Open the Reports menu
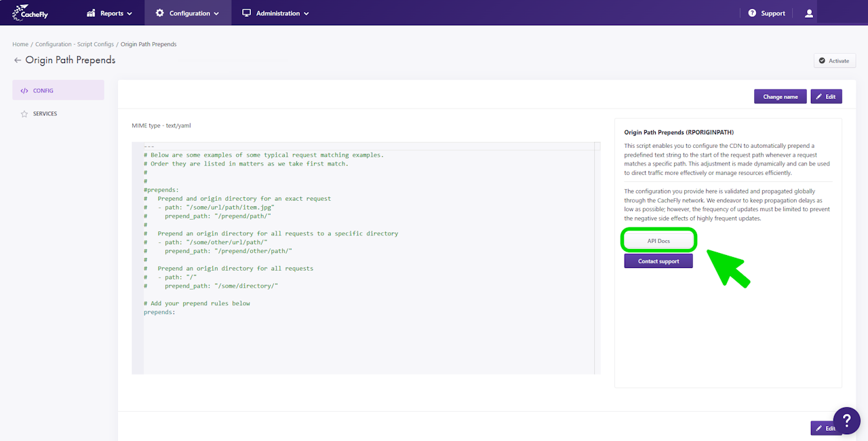The image size is (868, 441). pos(110,13)
